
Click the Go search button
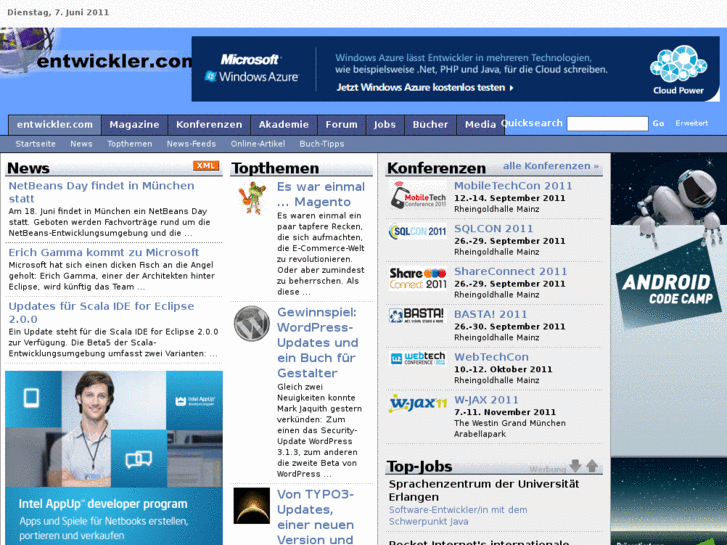tap(658, 123)
